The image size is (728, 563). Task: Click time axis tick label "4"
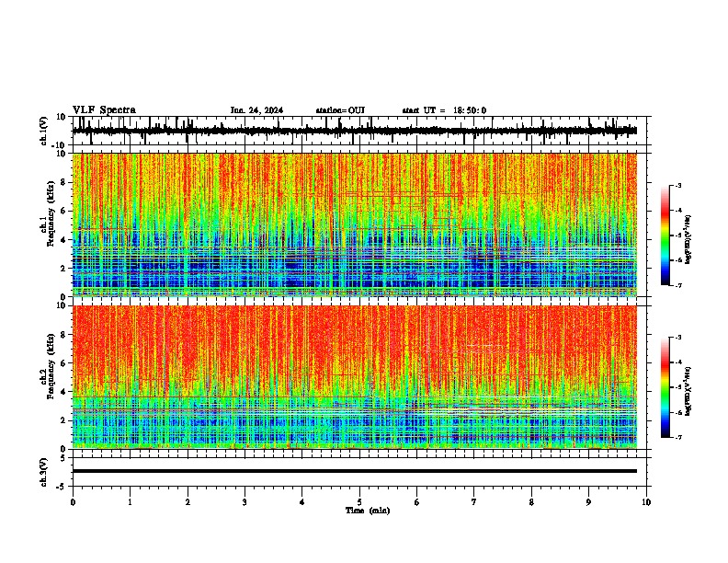pyautogui.click(x=302, y=502)
